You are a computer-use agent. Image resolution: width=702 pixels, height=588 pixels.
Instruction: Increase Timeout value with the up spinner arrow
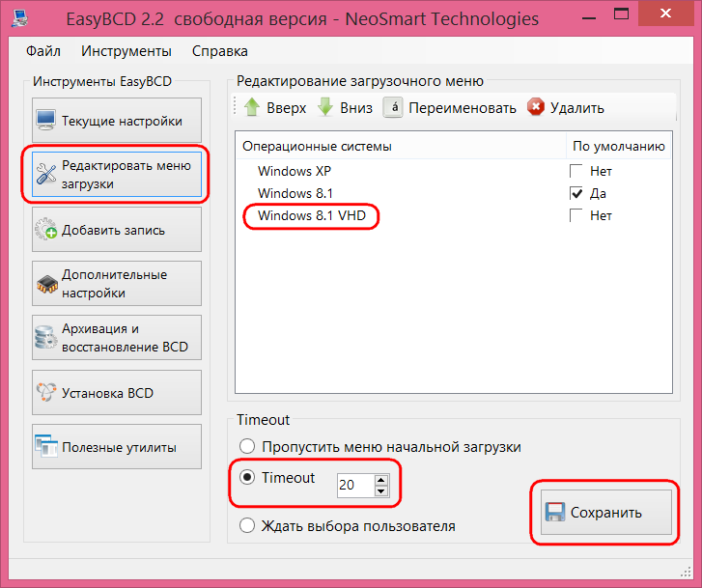click(381, 480)
